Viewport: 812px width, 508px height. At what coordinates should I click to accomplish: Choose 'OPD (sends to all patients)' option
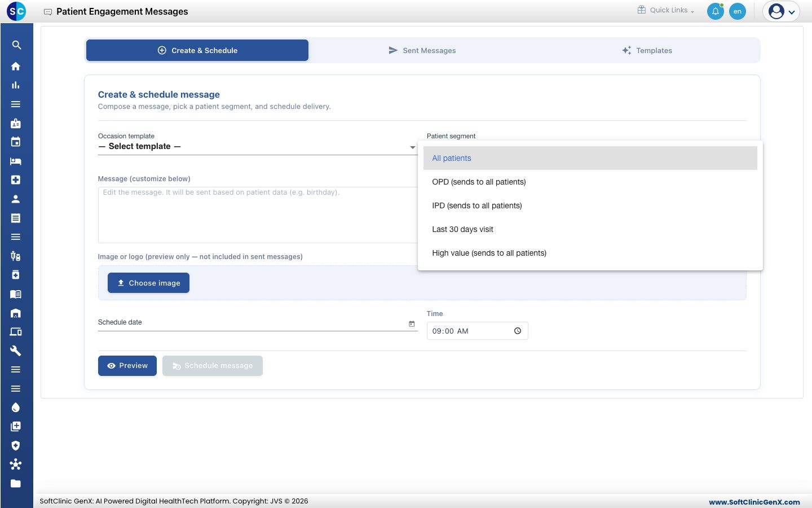click(x=590, y=182)
